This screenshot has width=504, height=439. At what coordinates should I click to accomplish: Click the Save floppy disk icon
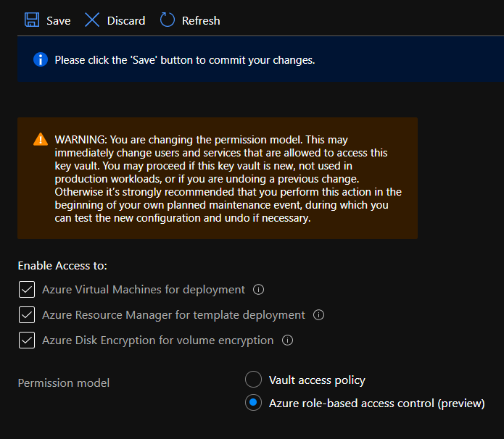(32, 20)
